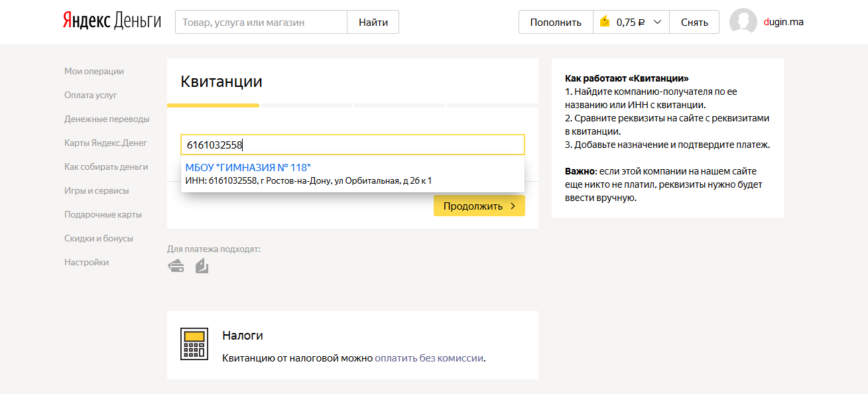The image size is (868, 394).
Task: Click the wallet payment method icon
Action: pos(202,267)
